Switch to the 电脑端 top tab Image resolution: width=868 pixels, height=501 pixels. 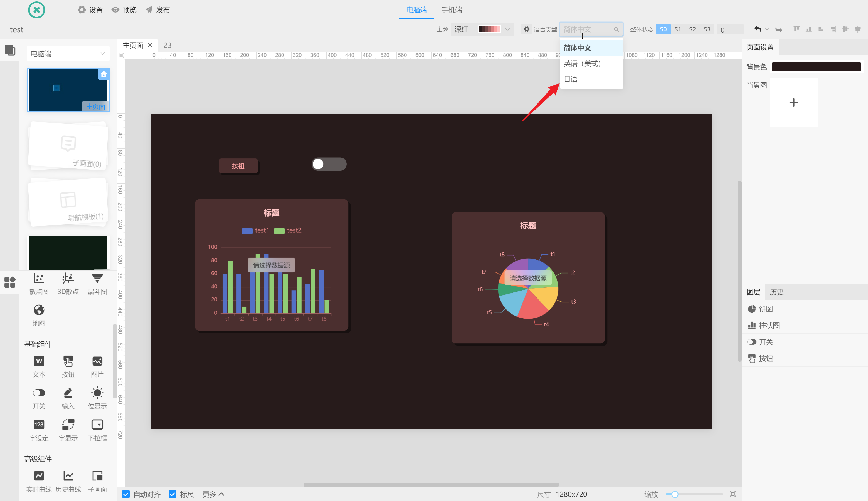[x=416, y=10]
